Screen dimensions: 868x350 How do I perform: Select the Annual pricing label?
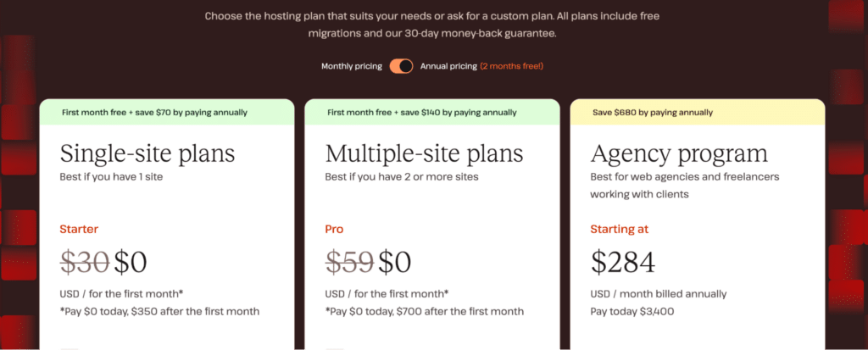(448, 66)
